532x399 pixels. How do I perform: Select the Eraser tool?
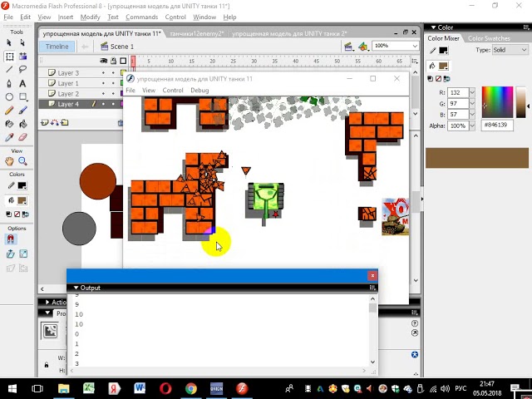22,137
